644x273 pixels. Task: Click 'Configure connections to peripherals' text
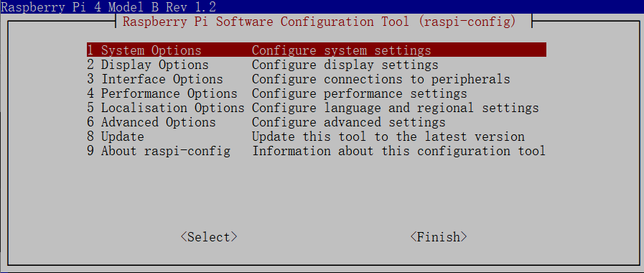click(x=381, y=79)
